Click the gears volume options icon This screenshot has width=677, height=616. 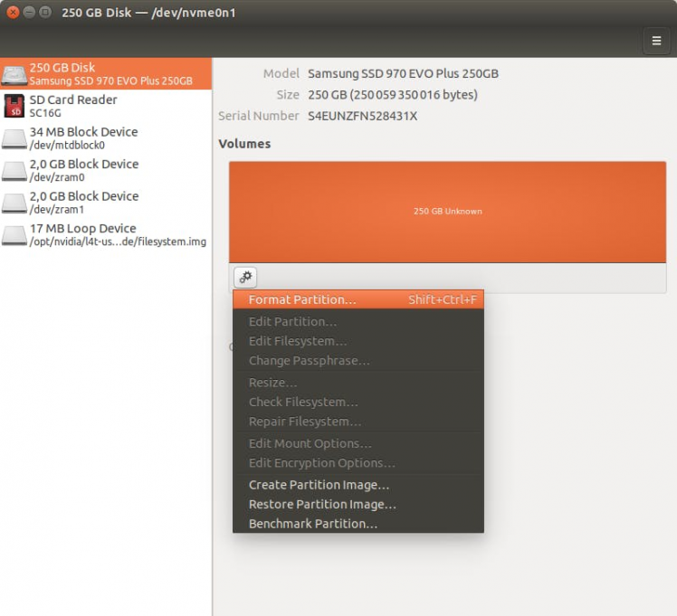[245, 278]
